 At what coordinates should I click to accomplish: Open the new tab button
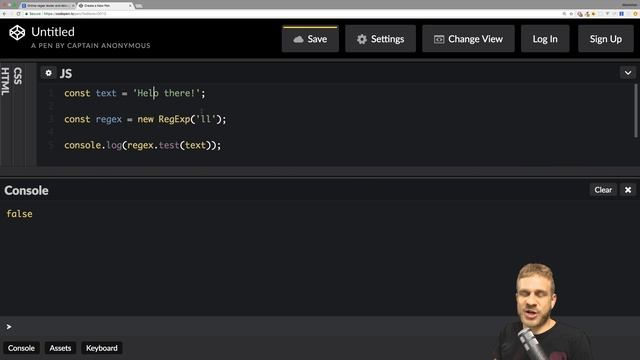click(139, 6)
